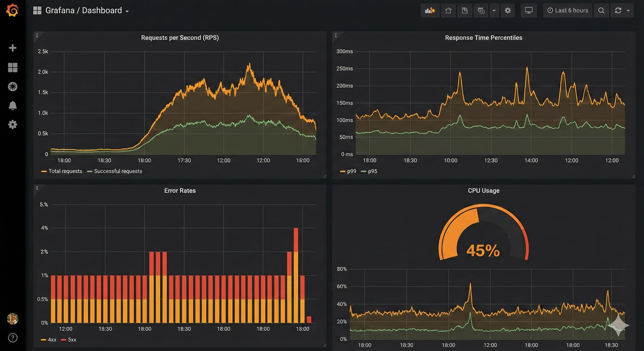The height and width of the screenshot is (351, 644).
Task: Click the user avatar in the sidebar
Action: (x=12, y=318)
